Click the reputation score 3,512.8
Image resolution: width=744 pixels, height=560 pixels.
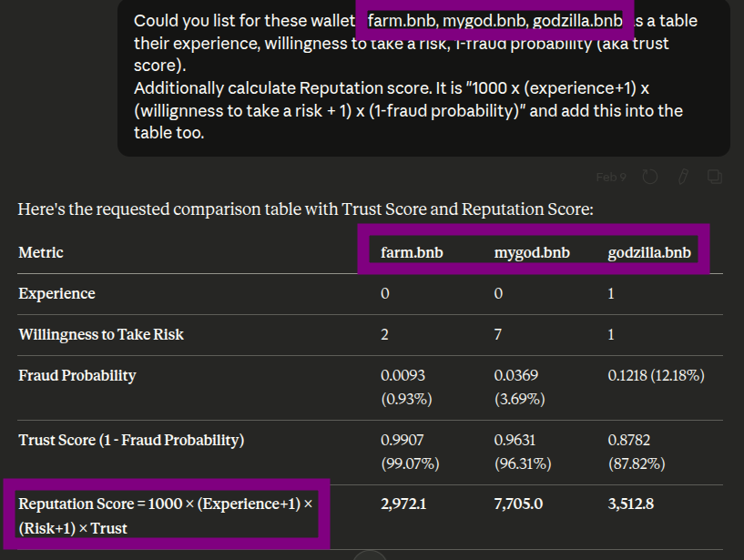pos(630,504)
